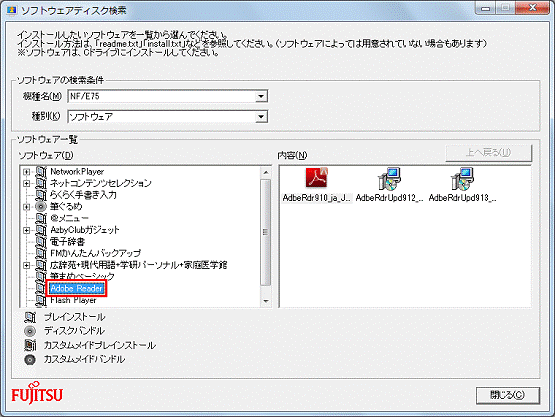This screenshot has width=555, height=417.
Task: Select NetworkPlayer in software tree
Action: pos(77,172)
